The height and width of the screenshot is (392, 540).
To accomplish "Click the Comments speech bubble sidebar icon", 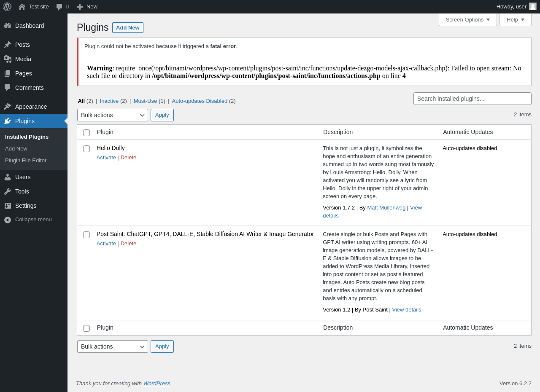I will [8, 88].
